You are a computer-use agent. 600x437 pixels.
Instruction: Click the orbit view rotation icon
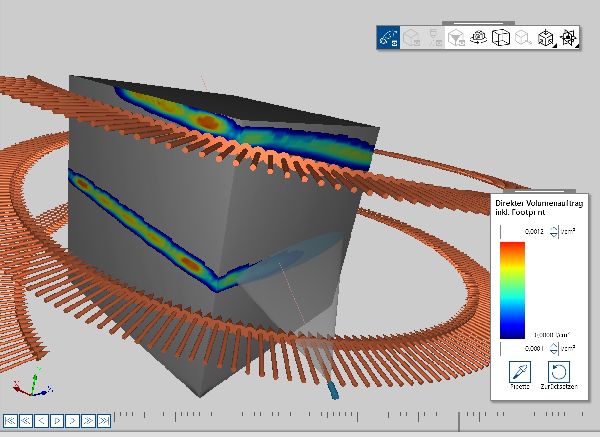[x=479, y=38]
